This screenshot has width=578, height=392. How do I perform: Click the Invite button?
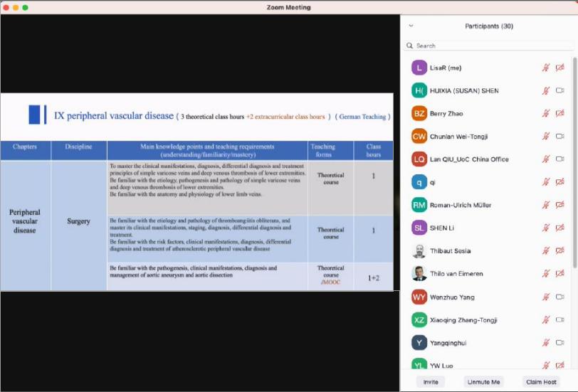point(431,382)
